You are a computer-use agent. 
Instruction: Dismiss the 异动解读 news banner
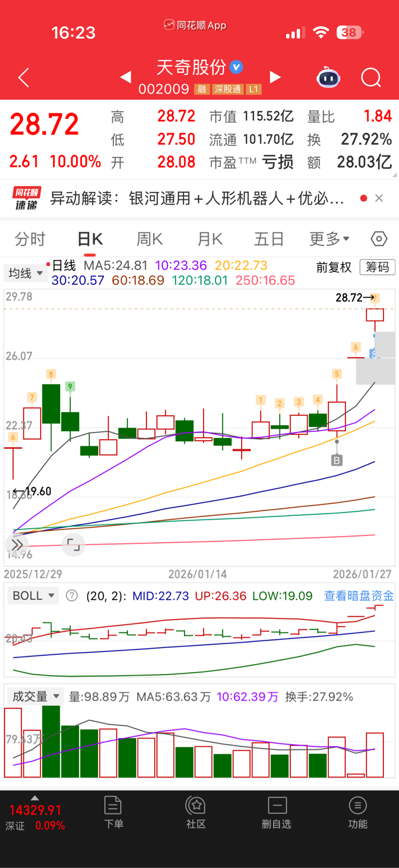(379, 198)
